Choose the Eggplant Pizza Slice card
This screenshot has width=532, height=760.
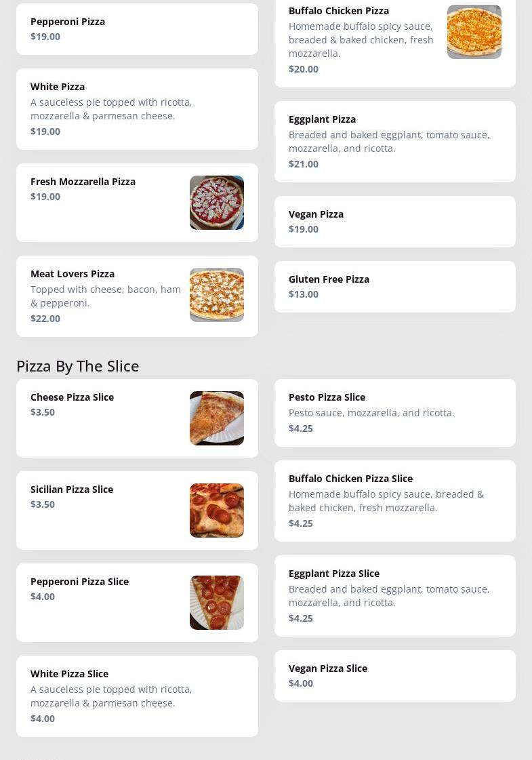click(x=394, y=596)
